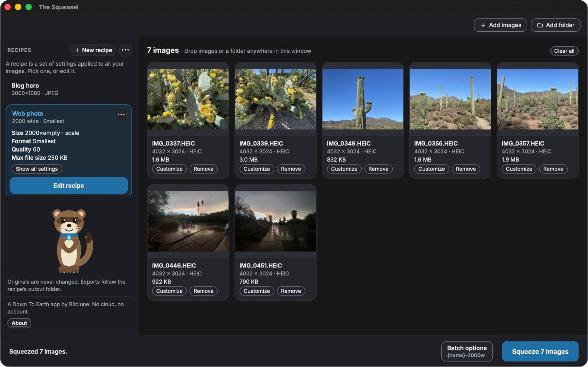Open the About link

pos(19,323)
